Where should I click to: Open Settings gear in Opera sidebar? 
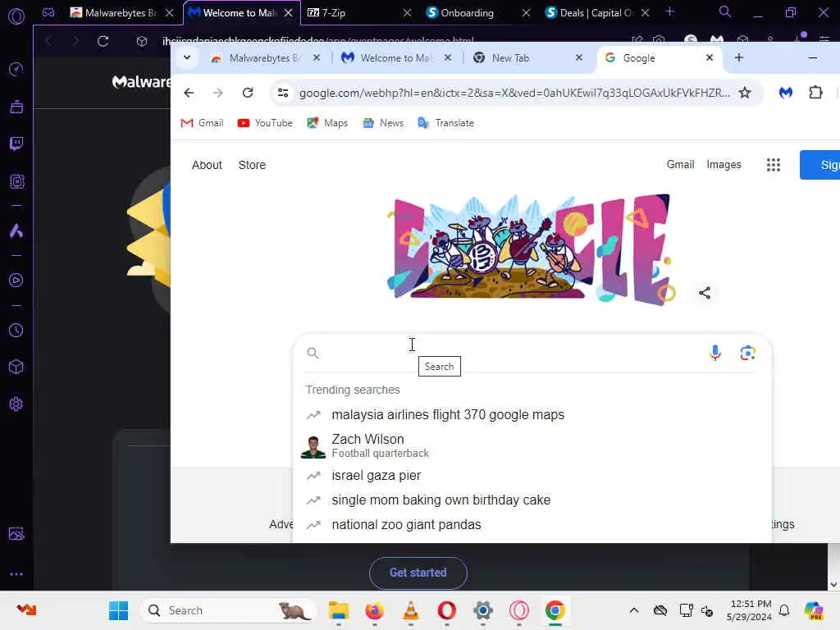(16, 404)
